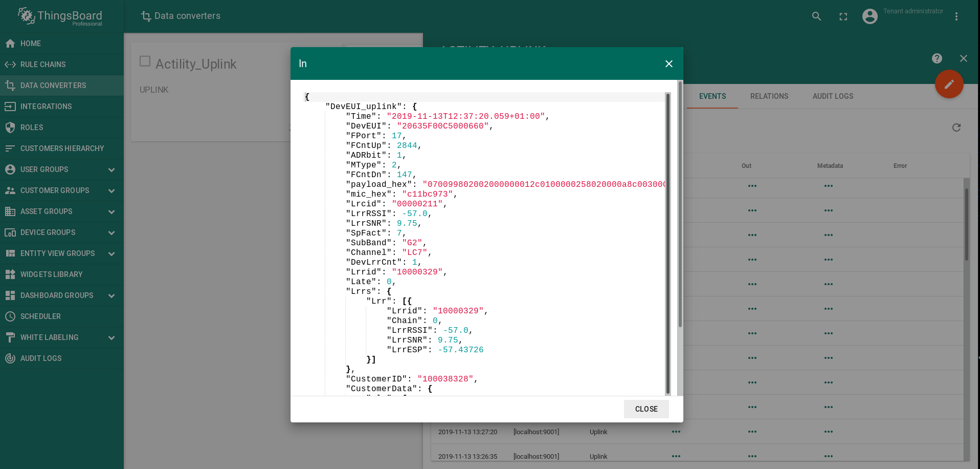Click the JSON editor inner scrollbar
Screen dimensions: 980x469
tap(668, 243)
